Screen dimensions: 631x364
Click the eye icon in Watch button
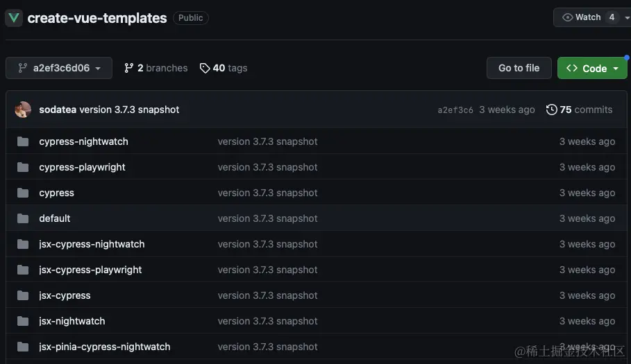[x=567, y=17]
